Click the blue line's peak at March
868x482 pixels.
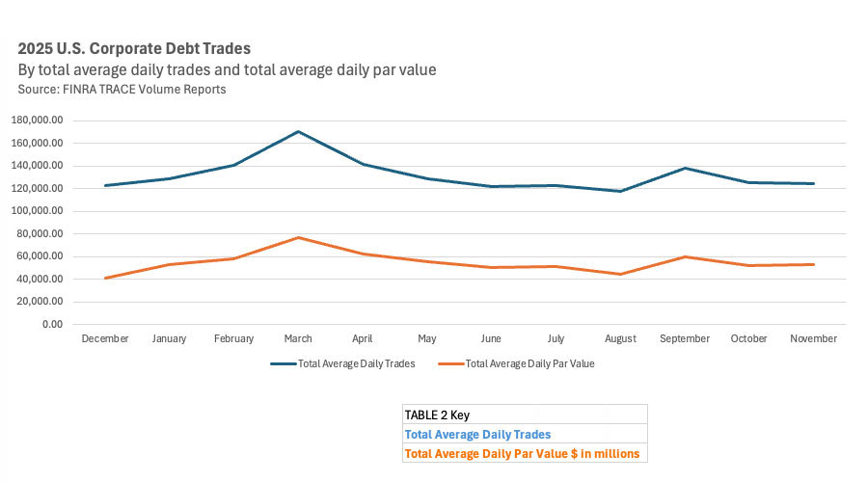(x=299, y=131)
